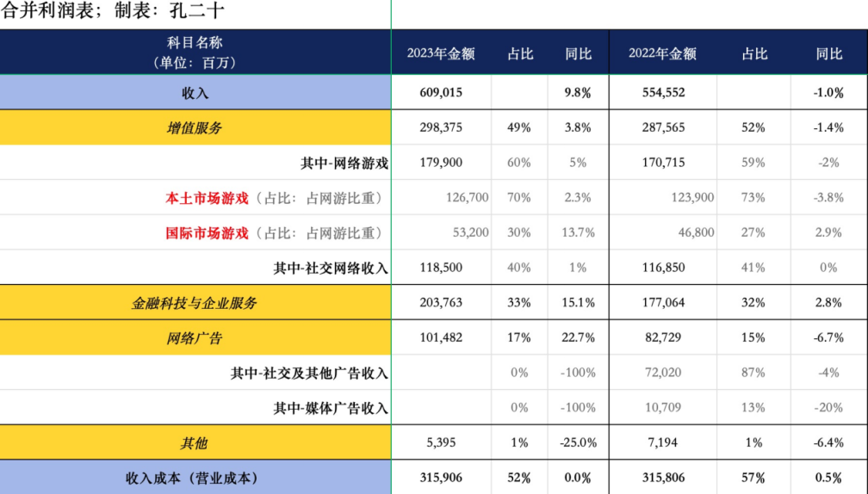Click the -3.8% cell in 本土市场游戏 row
Viewport: 868px width, 494px height.
tap(828, 197)
